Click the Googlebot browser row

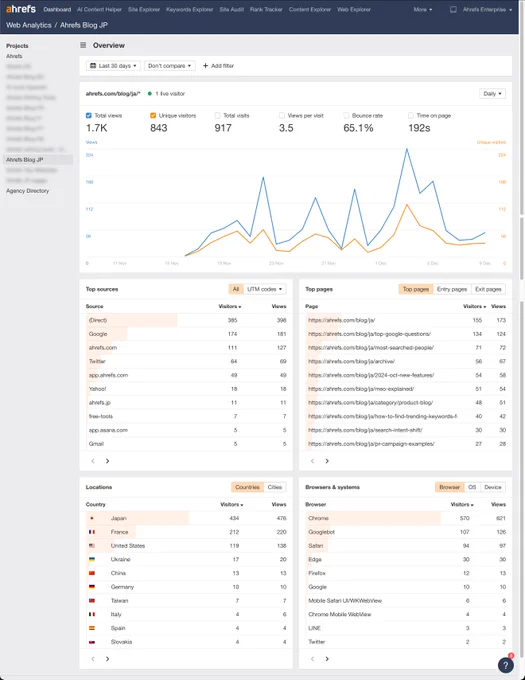point(406,532)
